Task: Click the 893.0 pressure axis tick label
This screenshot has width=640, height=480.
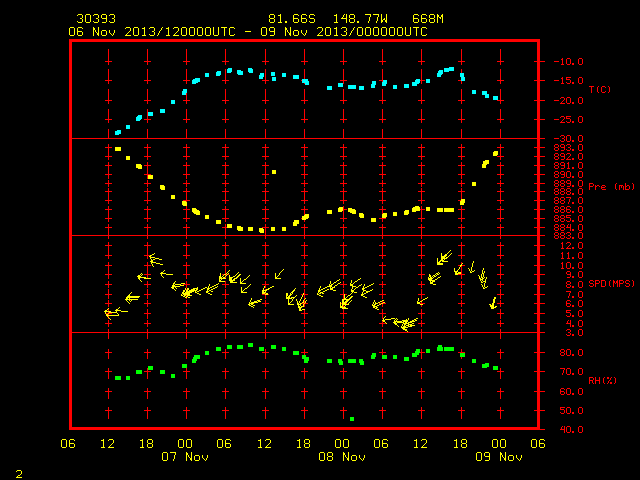Action: pyautogui.click(x=568, y=148)
